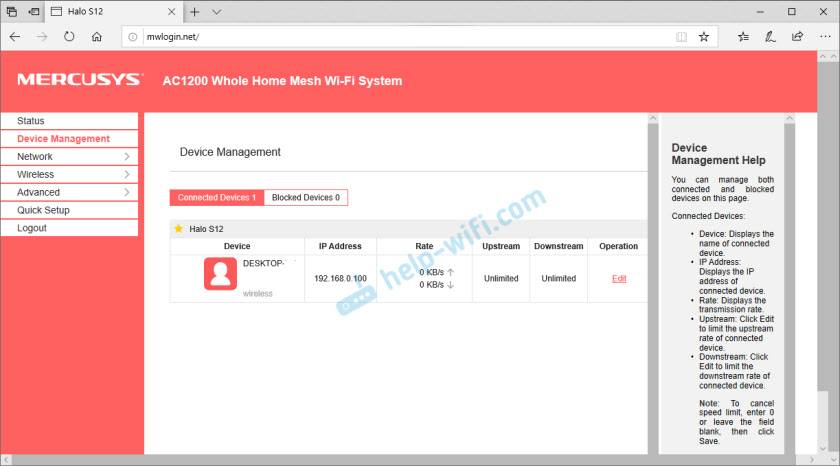
Task: Go back to the previous page
Action: (x=15, y=36)
